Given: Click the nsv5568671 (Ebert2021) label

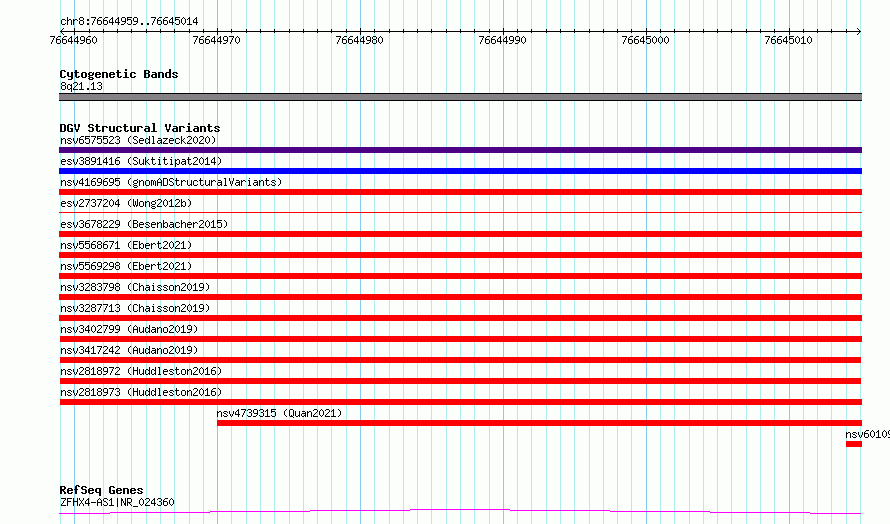Looking at the screenshot, I should click(126, 245).
